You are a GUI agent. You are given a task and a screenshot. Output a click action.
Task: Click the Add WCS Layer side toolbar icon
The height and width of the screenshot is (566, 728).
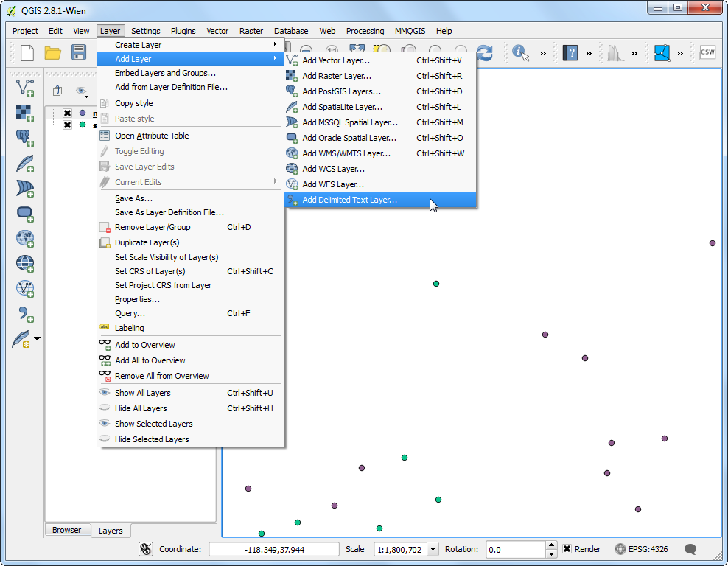click(25, 264)
